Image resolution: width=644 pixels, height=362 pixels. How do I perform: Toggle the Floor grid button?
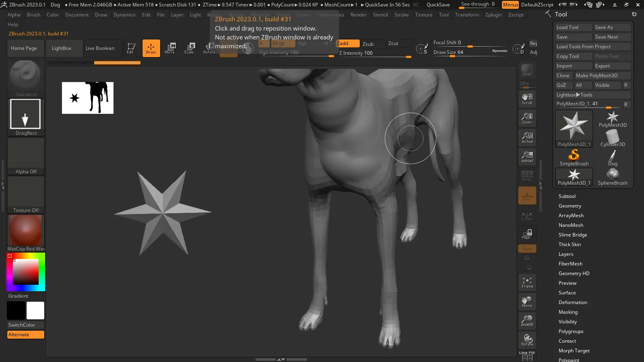(x=527, y=195)
